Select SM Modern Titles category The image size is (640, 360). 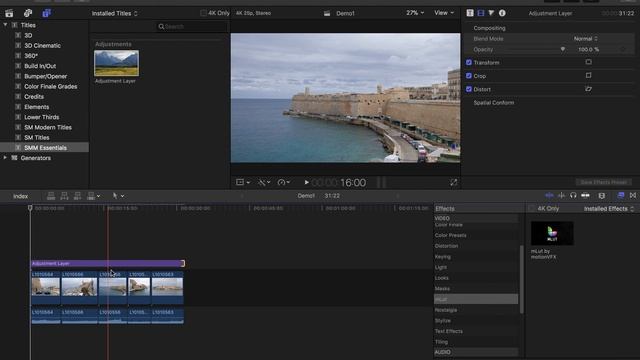[48, 127]
